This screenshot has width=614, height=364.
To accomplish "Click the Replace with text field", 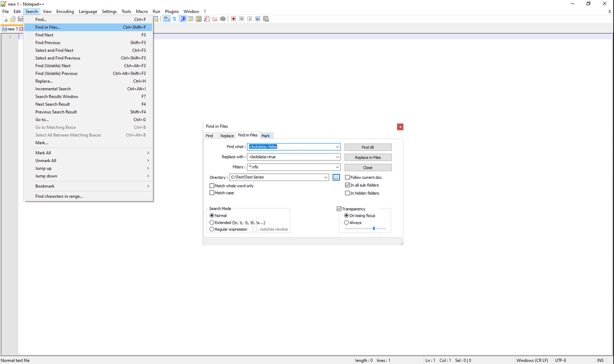I will pyautogui.click(x=290, y=157).
